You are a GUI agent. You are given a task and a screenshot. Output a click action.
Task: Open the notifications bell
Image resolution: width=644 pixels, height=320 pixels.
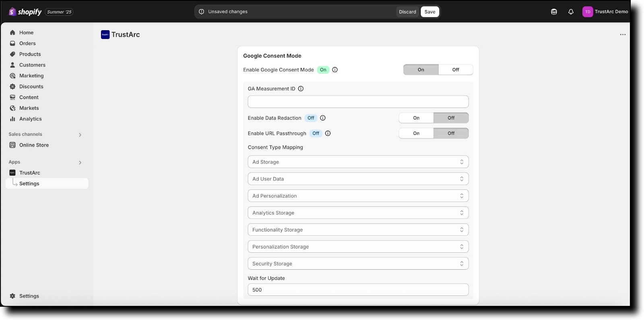pyautogui.click(x=571, y=12)
